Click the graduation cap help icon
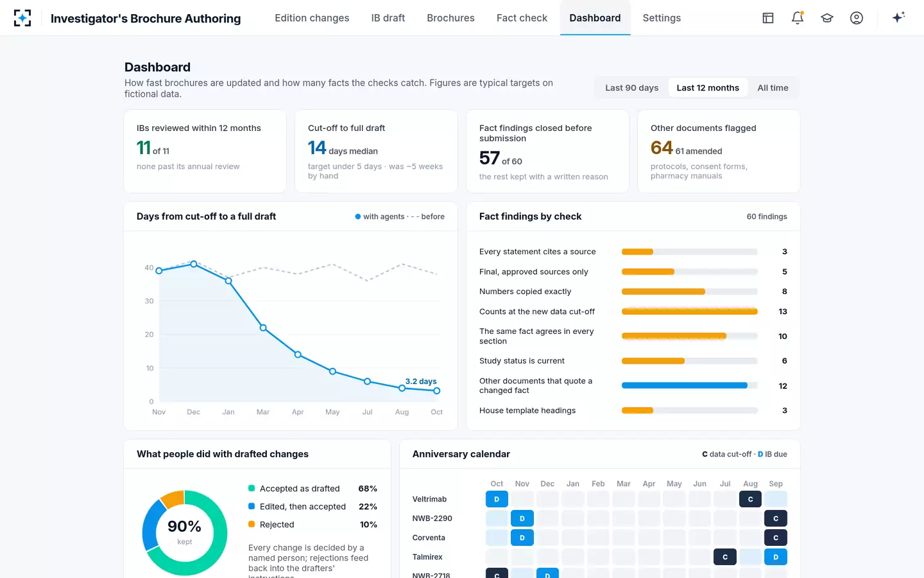Screen dimensions: 924x578 point(827,18)
